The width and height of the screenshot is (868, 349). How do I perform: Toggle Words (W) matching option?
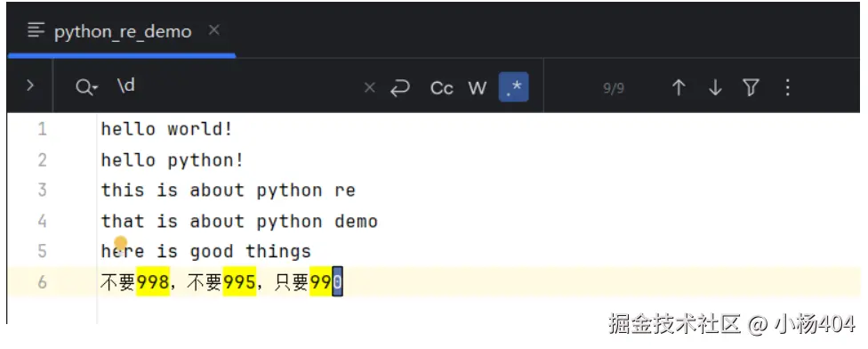pos(478,87)
